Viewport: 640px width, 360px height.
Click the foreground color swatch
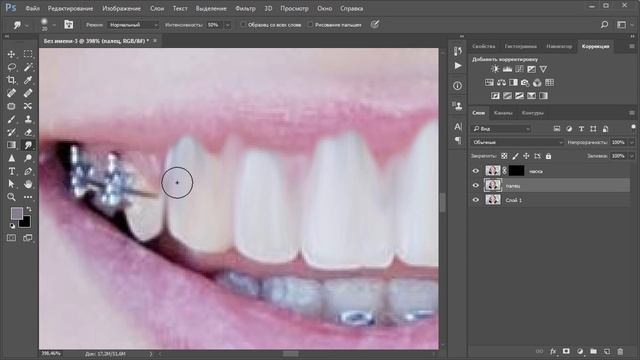[16, 213]
